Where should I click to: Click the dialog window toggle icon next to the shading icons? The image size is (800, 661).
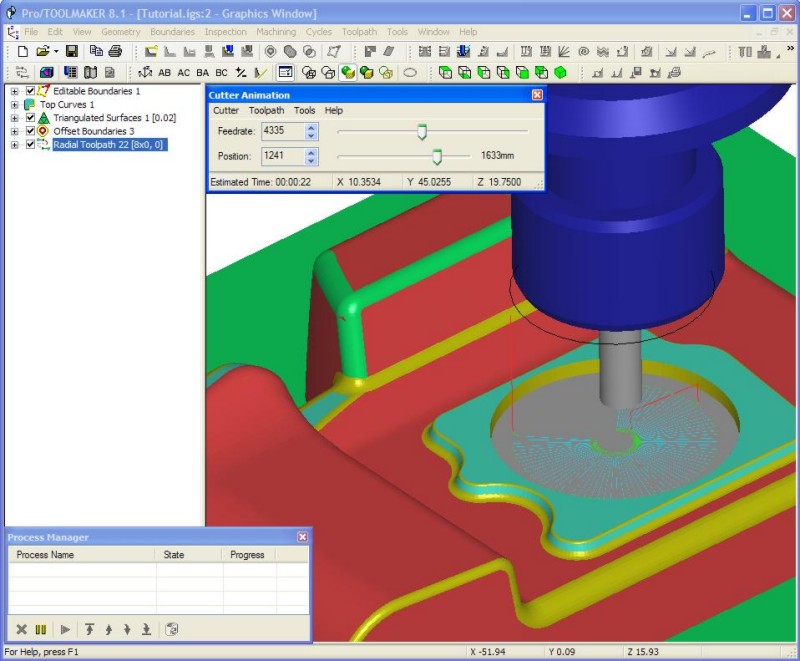[x=285, y=72]
